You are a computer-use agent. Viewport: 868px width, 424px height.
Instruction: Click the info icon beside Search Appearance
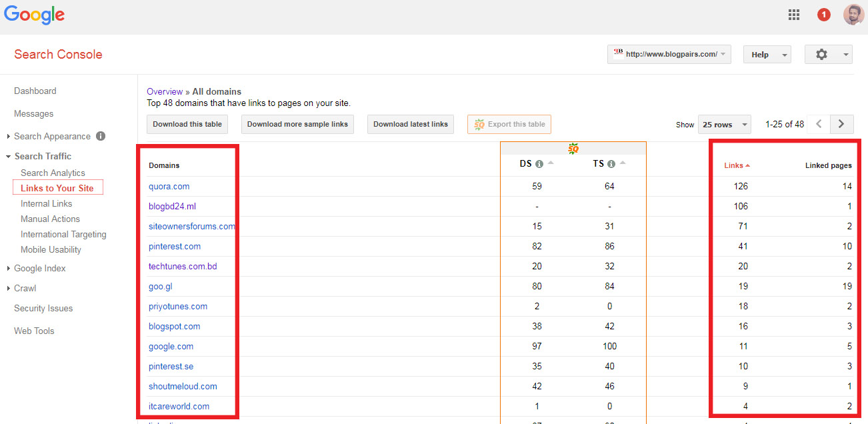pyautogui.click(x=101, y=136)
